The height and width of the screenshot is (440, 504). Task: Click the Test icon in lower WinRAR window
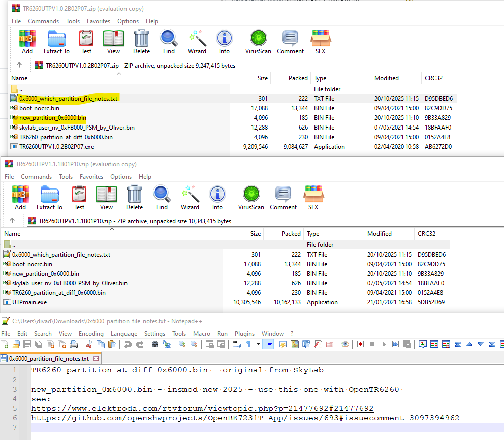(x=79, y=198)
